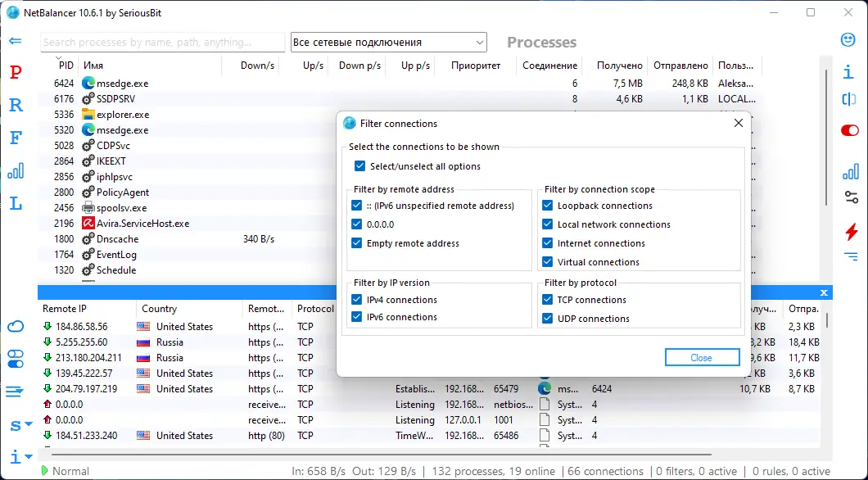Click the split panel icon in right sidebar
868x480 pixels.
[848, 99]
